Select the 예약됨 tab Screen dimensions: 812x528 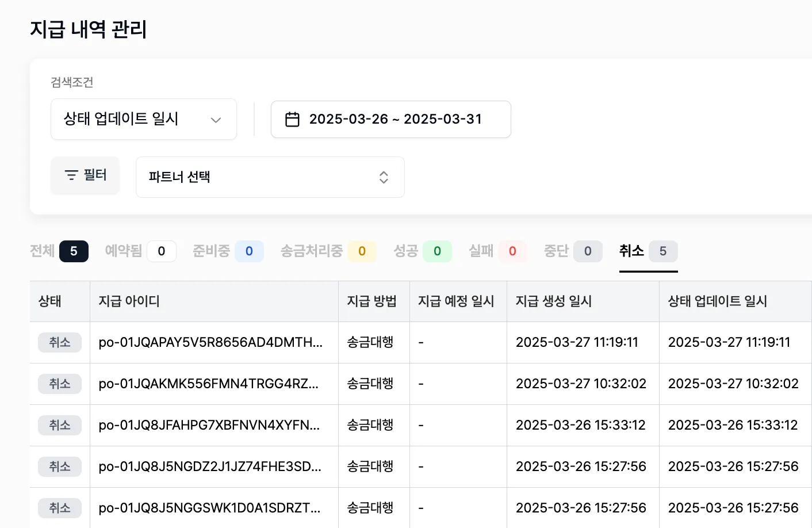tap(140, 251)
